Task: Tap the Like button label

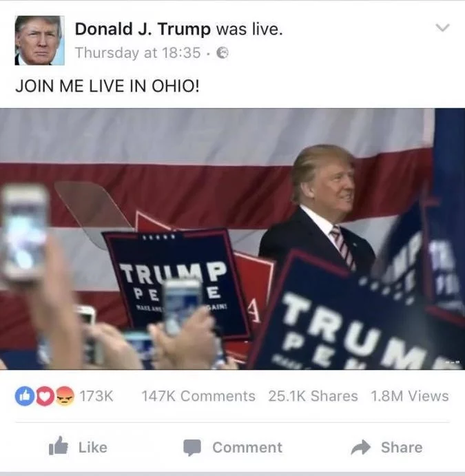Action: 93,448
